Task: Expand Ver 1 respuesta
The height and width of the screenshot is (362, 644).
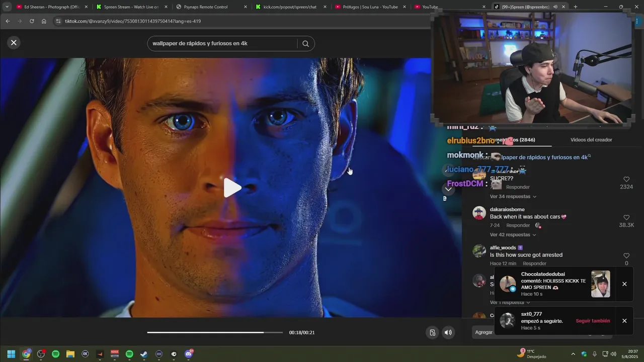Action: [510, 303]
